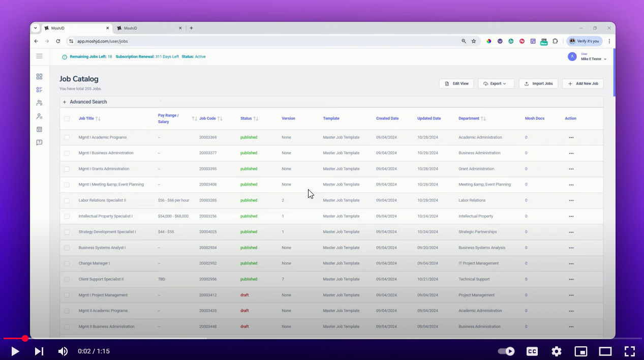Viewport: 644px width, 360px height.
Task: Open actions menu for Labor Relations Specialist II
Action: 571,200
